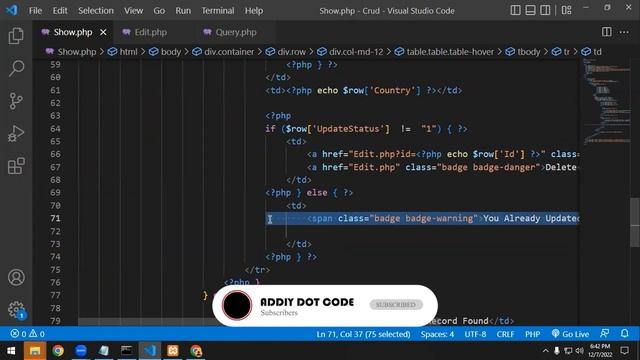This screenshot has height=360, width=640.
Task: Open Customize Layout icon
Action: coord(567,10)
